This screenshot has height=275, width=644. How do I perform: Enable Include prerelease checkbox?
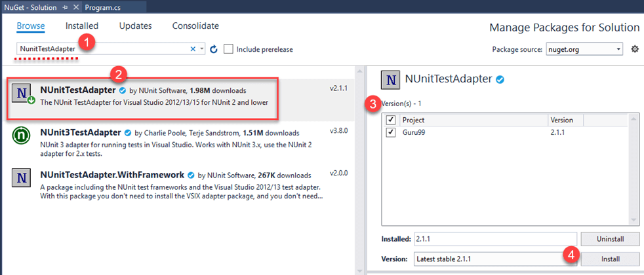pyautogui.click(x=228, y=49)
